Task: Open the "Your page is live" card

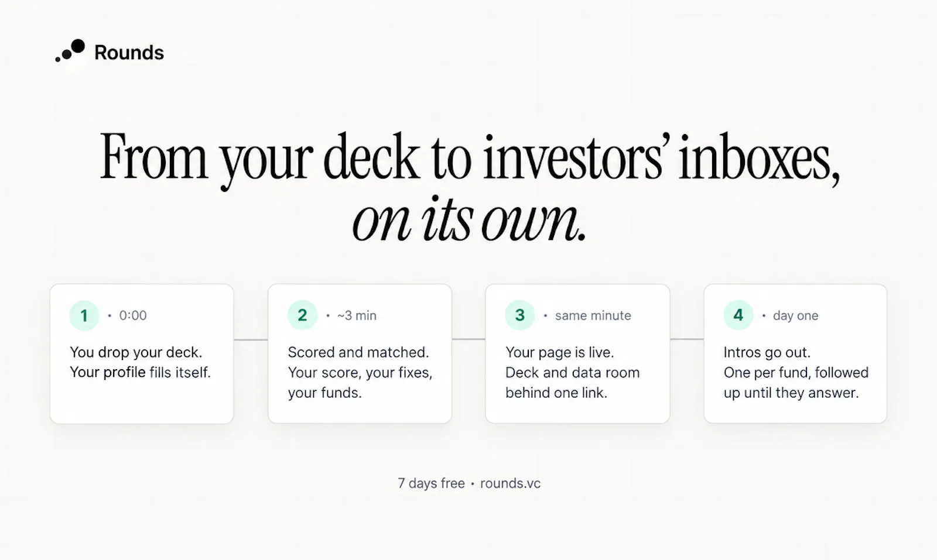Action: [x=577, y=353]
